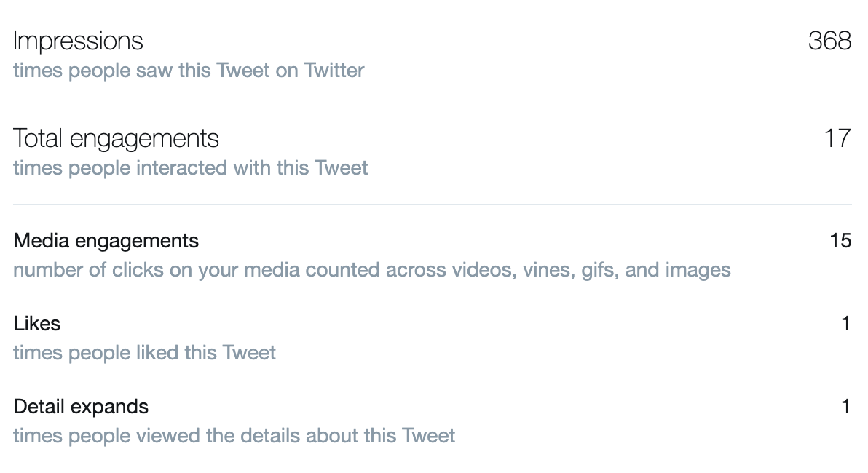Select the Media engagements count 15
Image resolution: width=868 pixels, height=473 pixels.
tap(840, 241)
